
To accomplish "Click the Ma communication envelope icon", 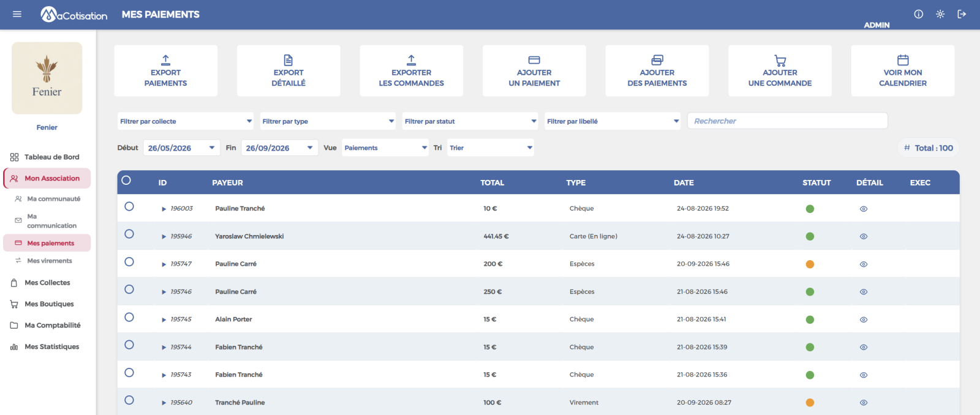I will (x=18, y=220).
